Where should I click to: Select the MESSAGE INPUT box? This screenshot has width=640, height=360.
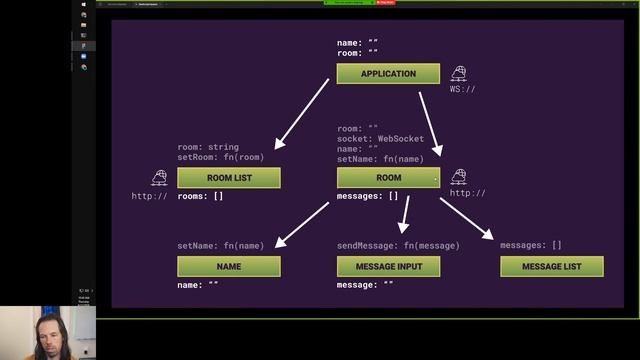point(389,267)
